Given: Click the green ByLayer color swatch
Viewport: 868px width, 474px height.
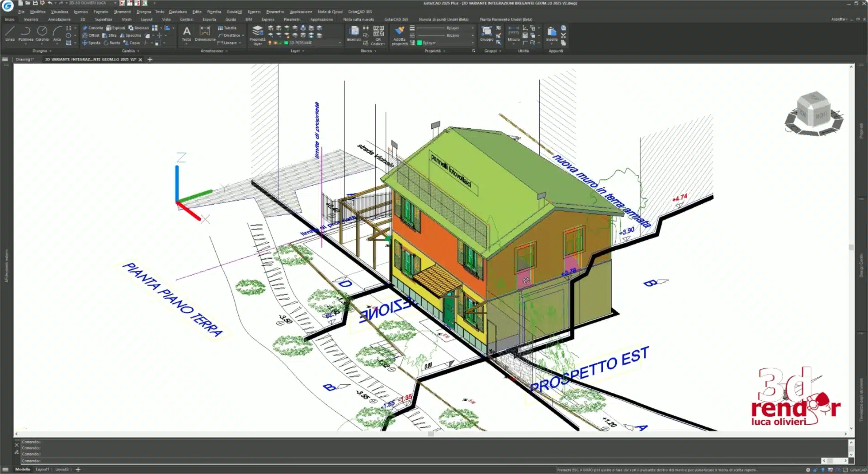Looking at the screenshot, I should pos(420,43).
